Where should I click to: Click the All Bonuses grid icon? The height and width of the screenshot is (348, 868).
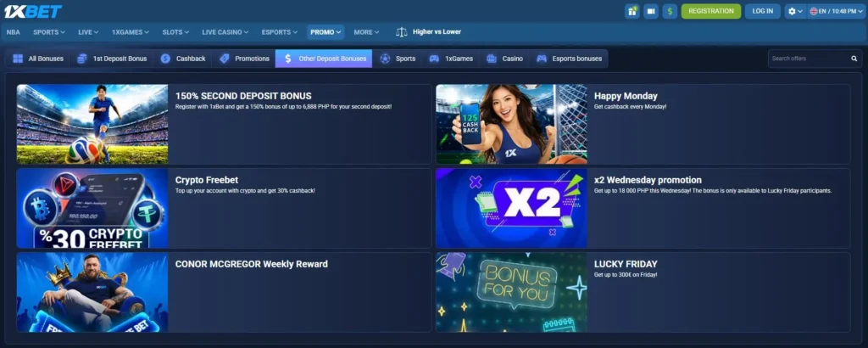click(x=18, y=59)
